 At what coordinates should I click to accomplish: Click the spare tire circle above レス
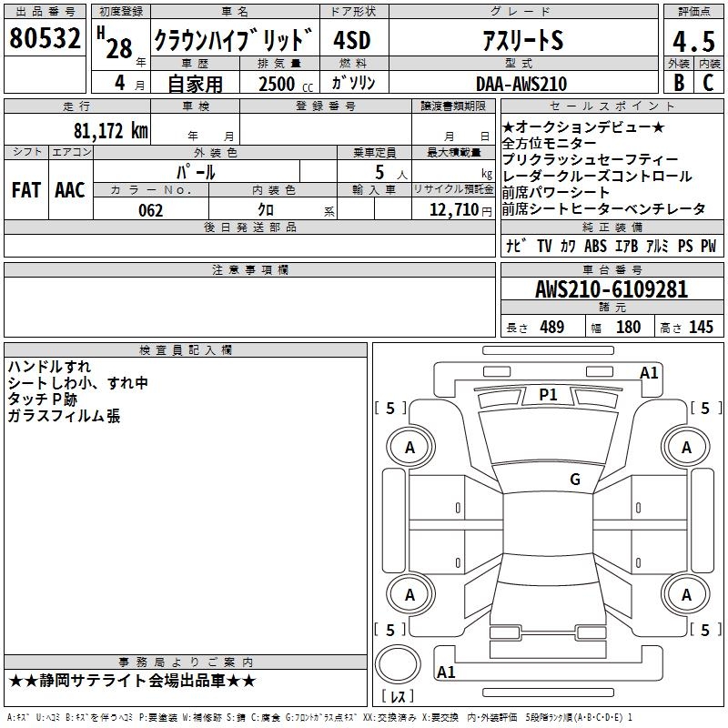[398, 664]
